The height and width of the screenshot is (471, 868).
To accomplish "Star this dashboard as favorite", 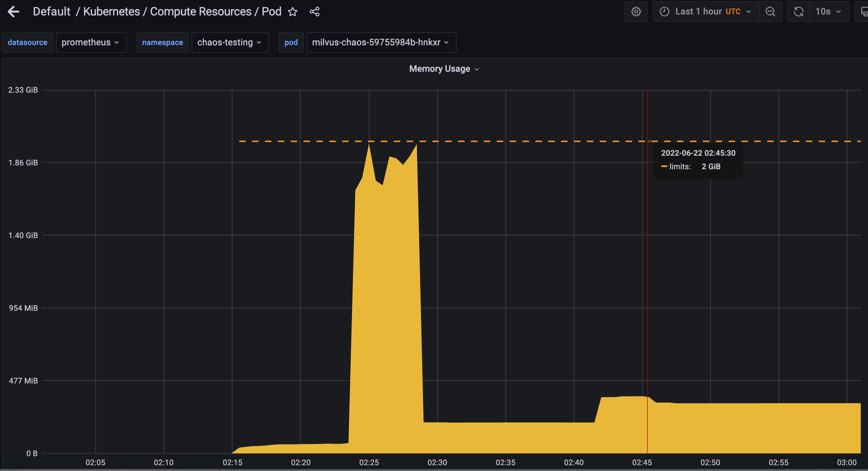I will pyautogui.click(x=292, y=12).
